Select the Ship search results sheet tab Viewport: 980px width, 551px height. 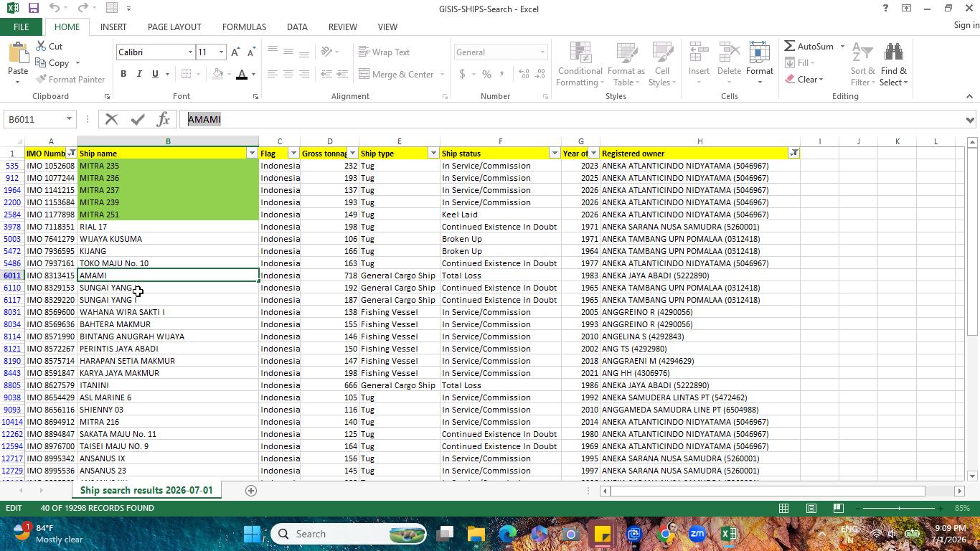146,491
